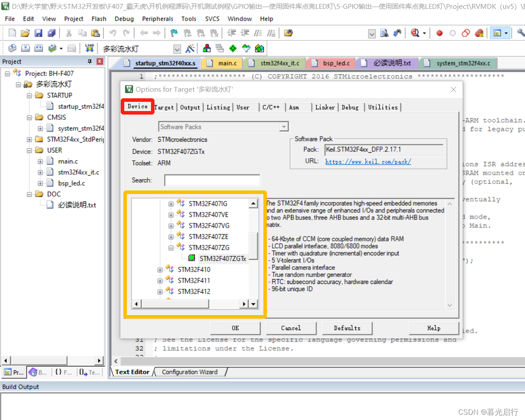525x420 pixels.
Task: Confirm the options dialog with OK
Action: [235, 328]
